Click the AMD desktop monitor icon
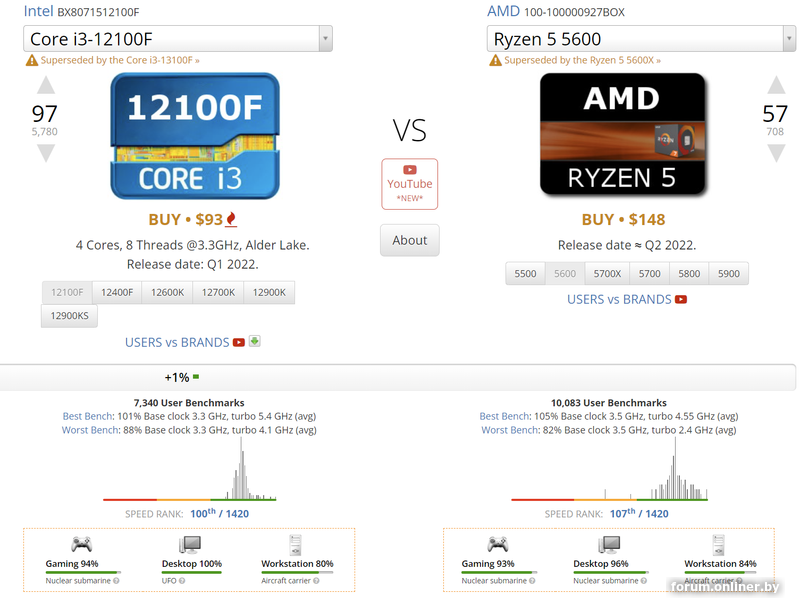 point(609,545)
